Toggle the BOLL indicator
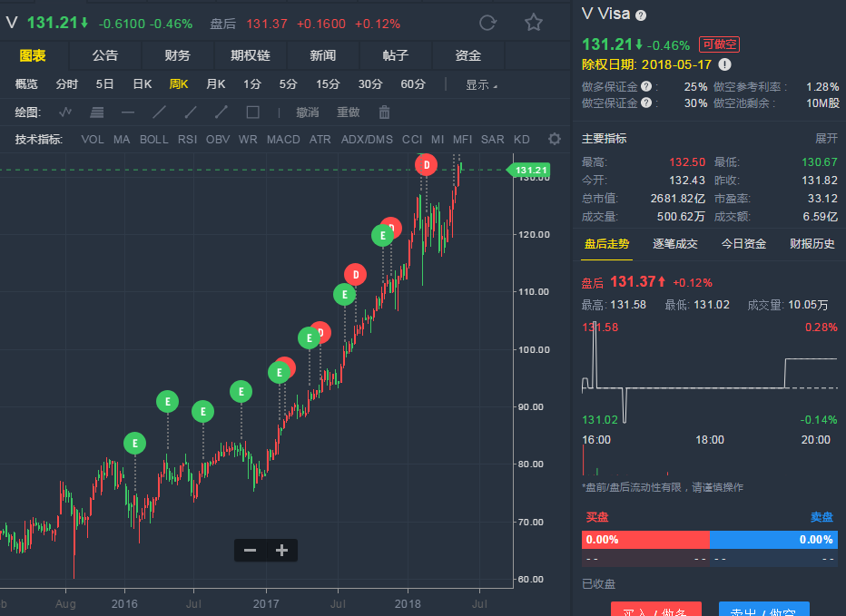Screen dimensions: 846x616 tap(153, 139)
